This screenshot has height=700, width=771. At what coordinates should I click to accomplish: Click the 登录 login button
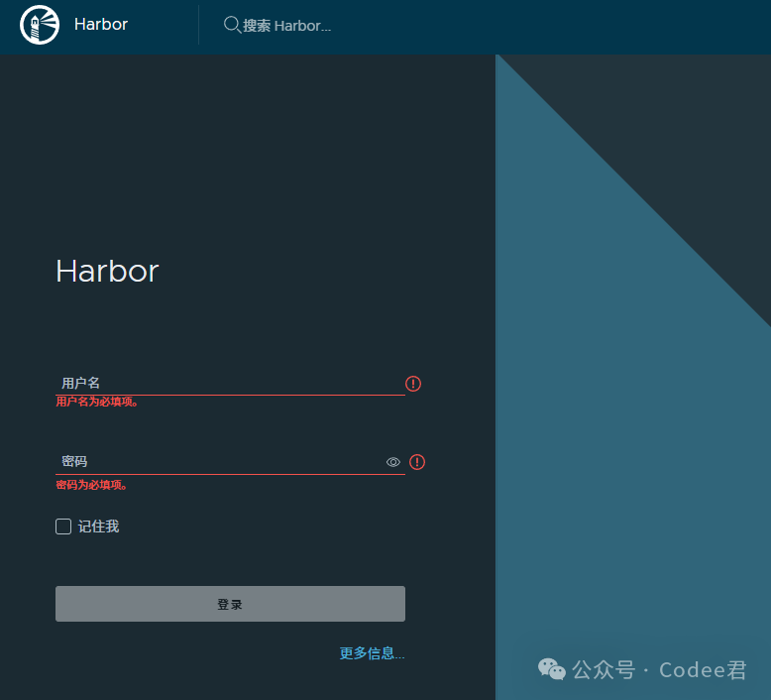[x=230, y=604]
